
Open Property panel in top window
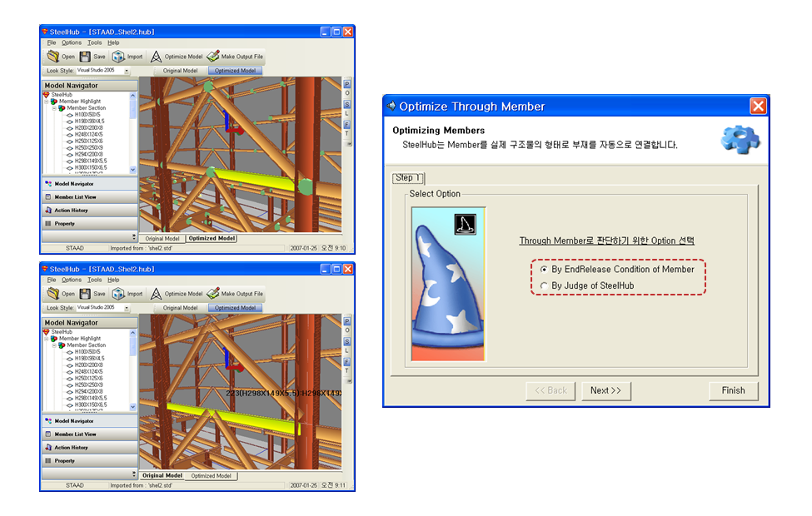tap(90, 224)
